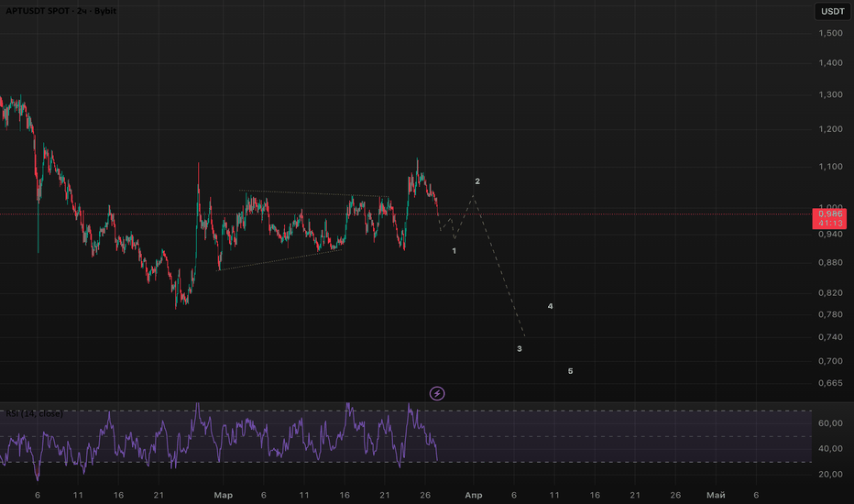Click the 1,300 price axis label
Screen dimensions: 854x504
coord(830,94)
